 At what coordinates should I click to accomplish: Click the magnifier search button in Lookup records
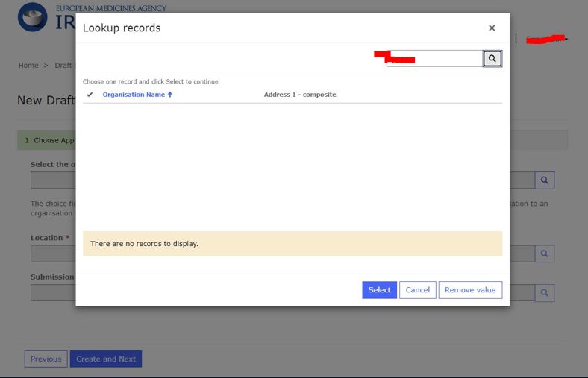(x=492, y=58)
